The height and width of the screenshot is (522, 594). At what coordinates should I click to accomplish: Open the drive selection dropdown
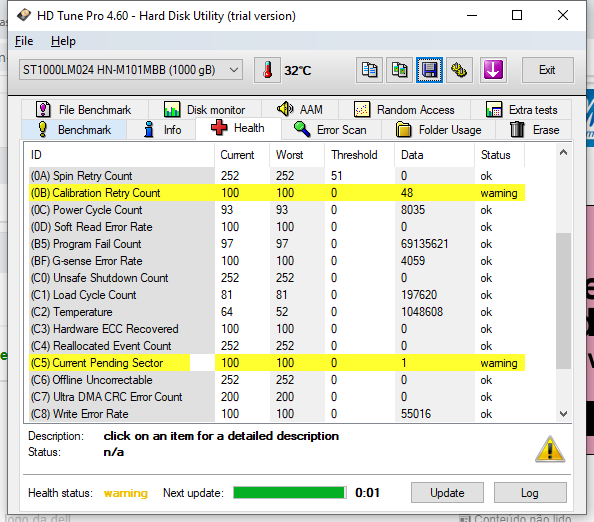pyautogui.click(x=131, y=70)
